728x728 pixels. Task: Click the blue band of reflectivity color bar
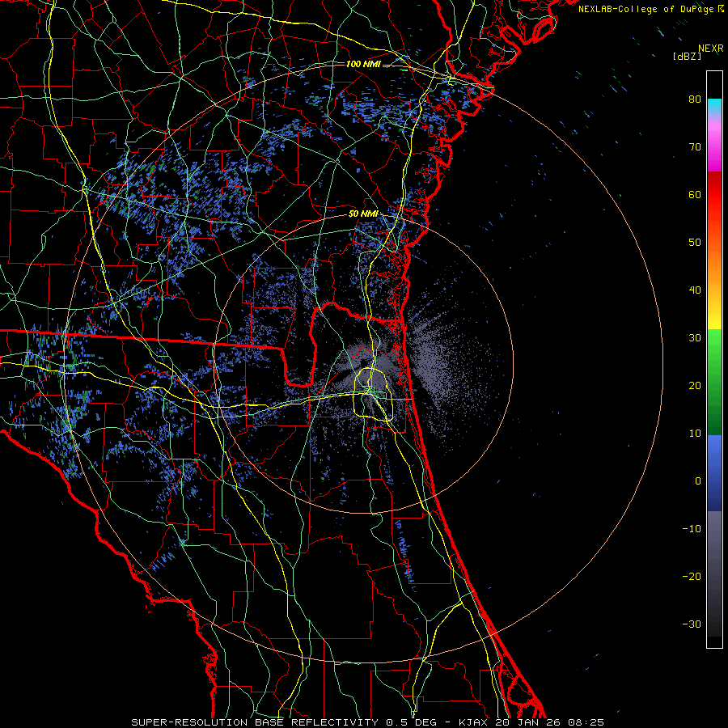tap(714, 472)
